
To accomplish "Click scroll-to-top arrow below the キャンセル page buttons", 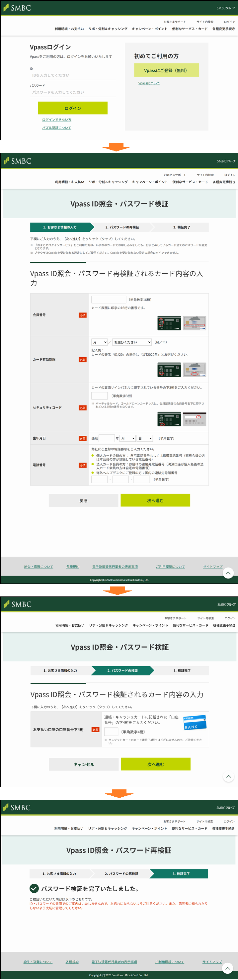I will click(x=228, y=776).
